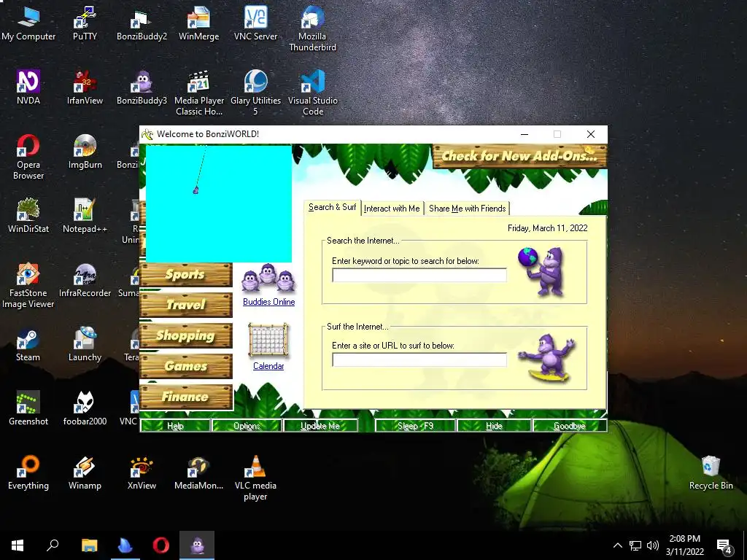The width and height of the screenshot is (747, 560).
Task: Select the BonziBuddy2 desktop shortcut
Action: (x=142, y=23)
